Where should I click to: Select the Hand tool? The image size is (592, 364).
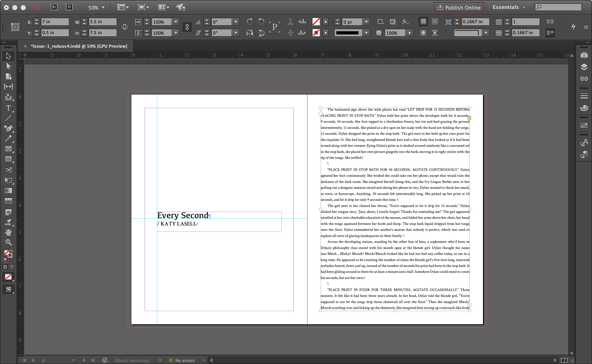tap(8, 232)
